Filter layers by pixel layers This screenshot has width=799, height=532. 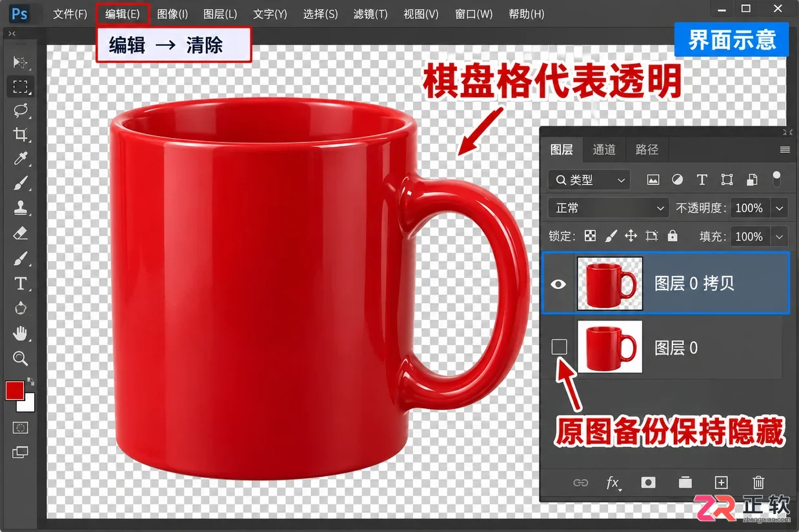(653, 180)
